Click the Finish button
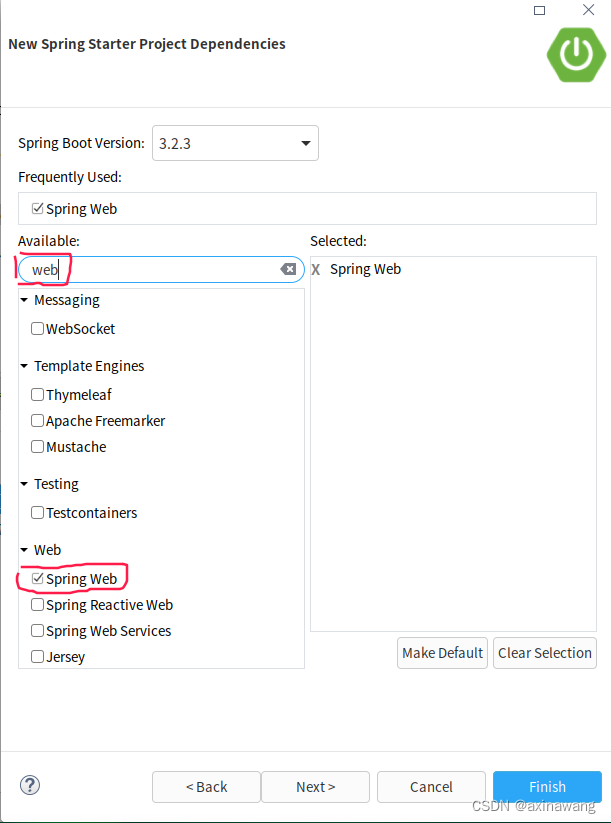 [x=547, y=786]
